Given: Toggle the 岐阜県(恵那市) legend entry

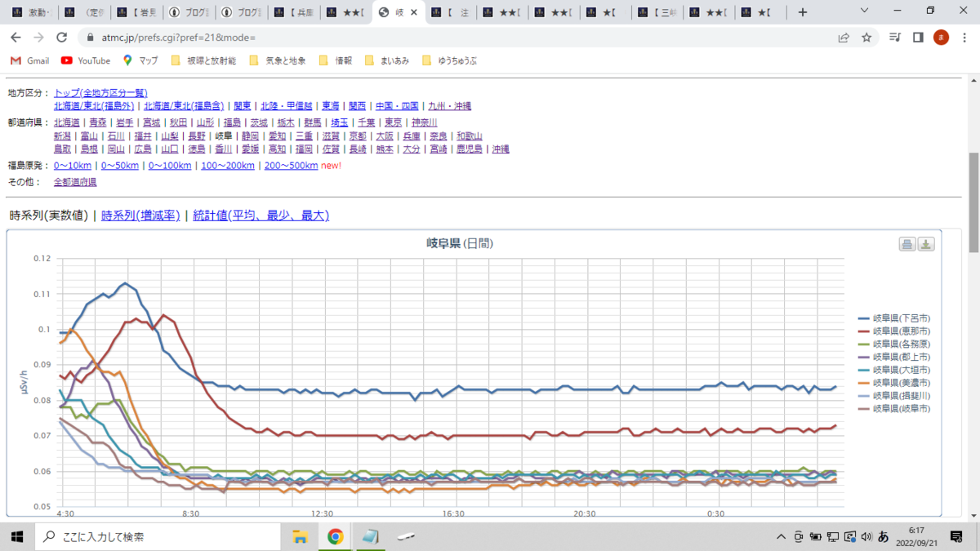Looking at the screenshot, I should click(894, 331).
